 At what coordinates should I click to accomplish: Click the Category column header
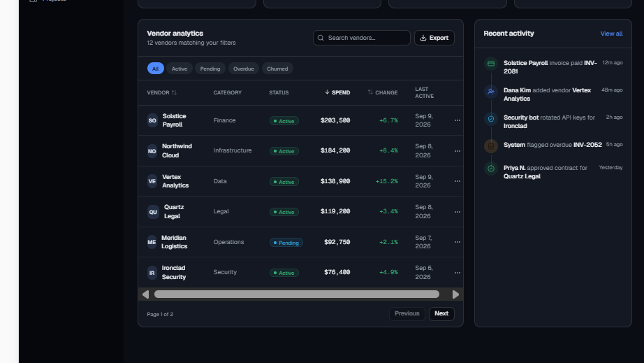228,92
